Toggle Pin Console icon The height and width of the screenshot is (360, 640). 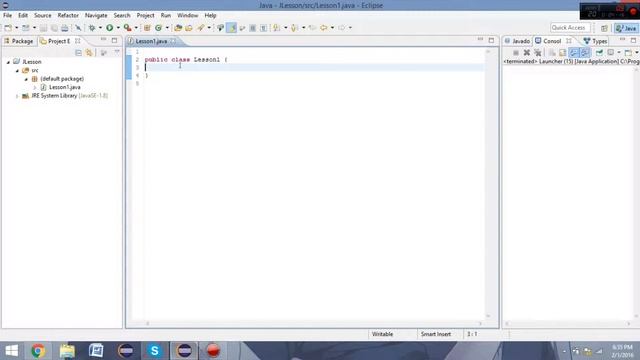(599, 53)
